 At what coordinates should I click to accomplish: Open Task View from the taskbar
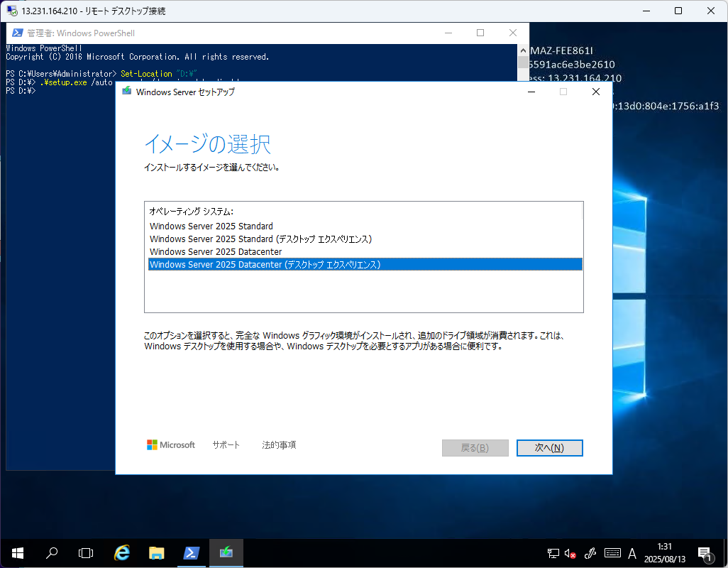[x=86, y=553]
